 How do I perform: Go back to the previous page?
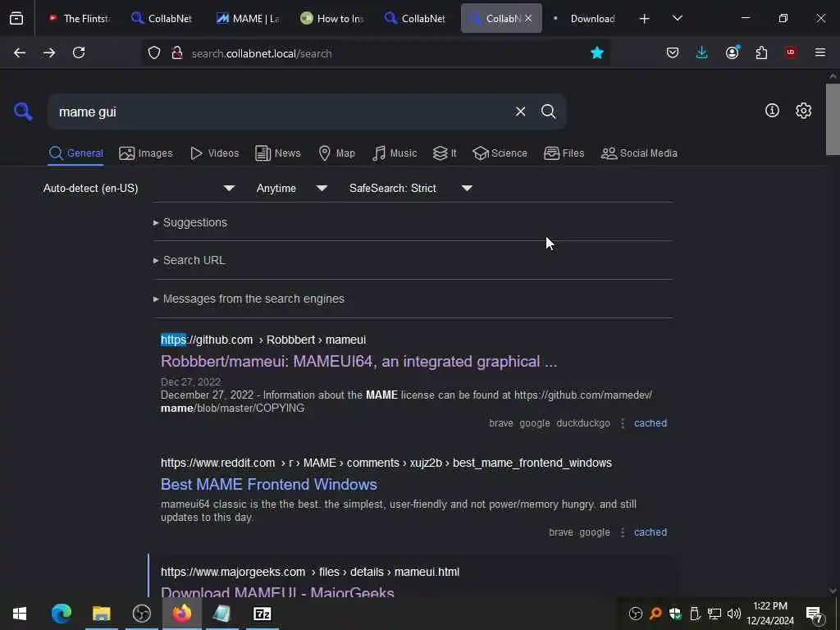click(20, 52)
